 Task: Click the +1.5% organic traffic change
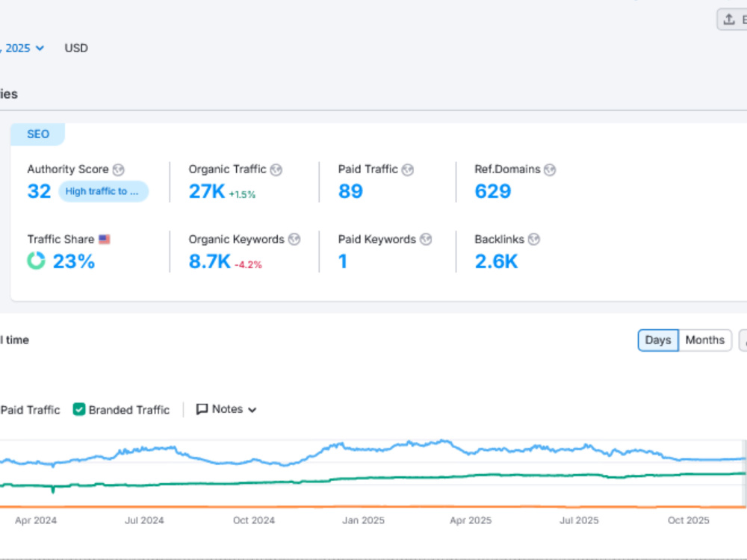[242, 194]
